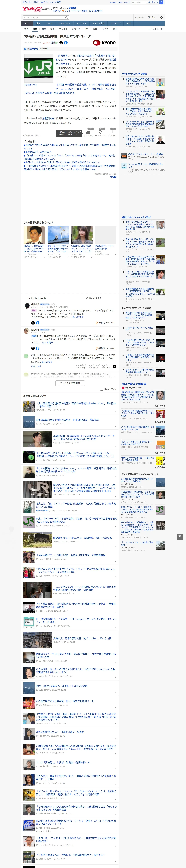Focus the keyword search input field
The width and height of the screenshot is (186, 868).
click(x=43, y=17)
